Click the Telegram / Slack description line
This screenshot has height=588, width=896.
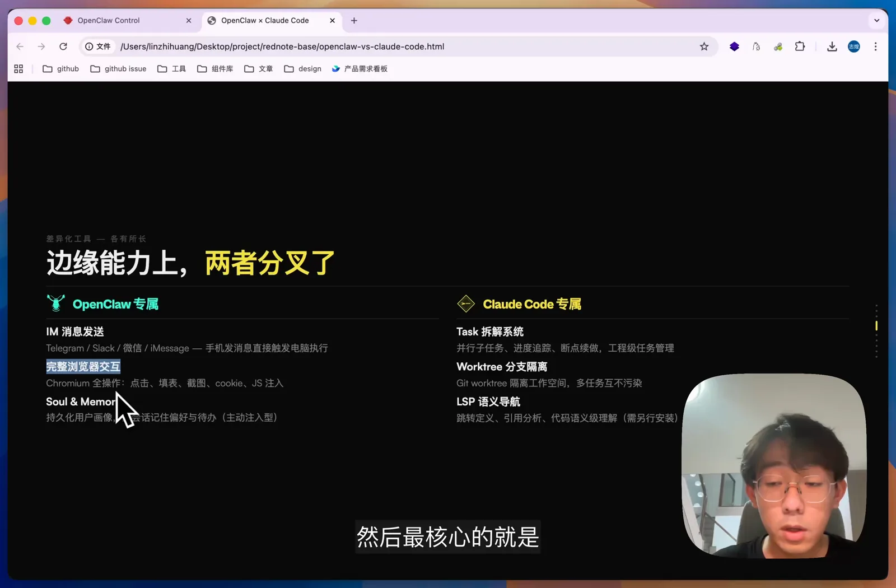pos(187,348)
